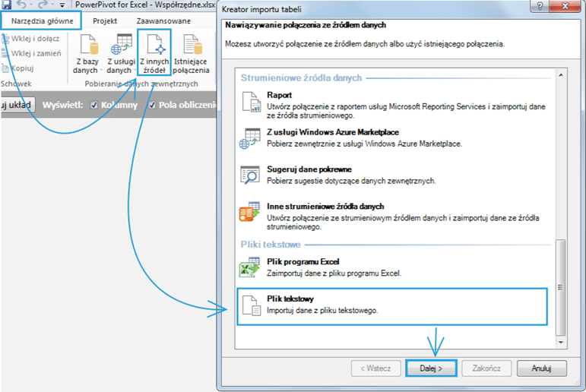This screenshot has width=586, height=392.
Task: Click the Z innych źródeł icon
Action: tap(154, 45)
